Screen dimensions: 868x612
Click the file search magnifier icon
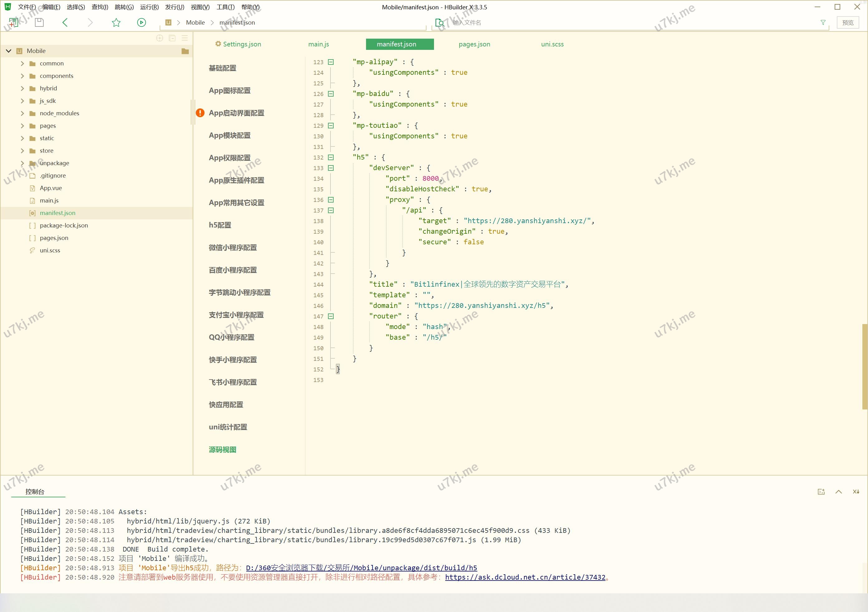(x=440, y=23)
